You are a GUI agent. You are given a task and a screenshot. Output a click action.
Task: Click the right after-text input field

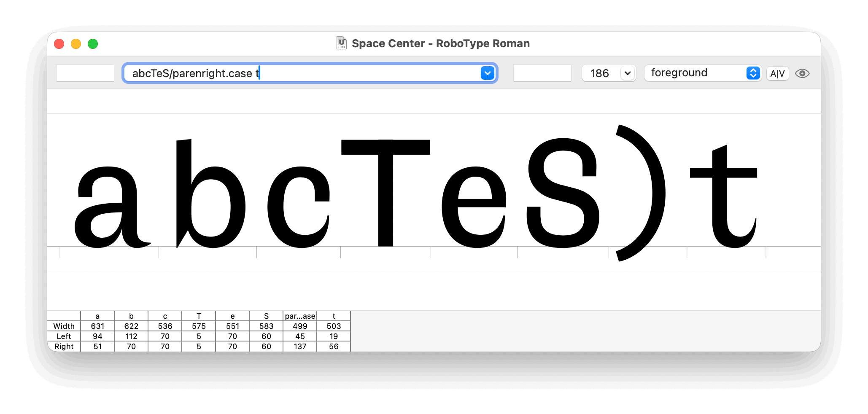point(542,73)
